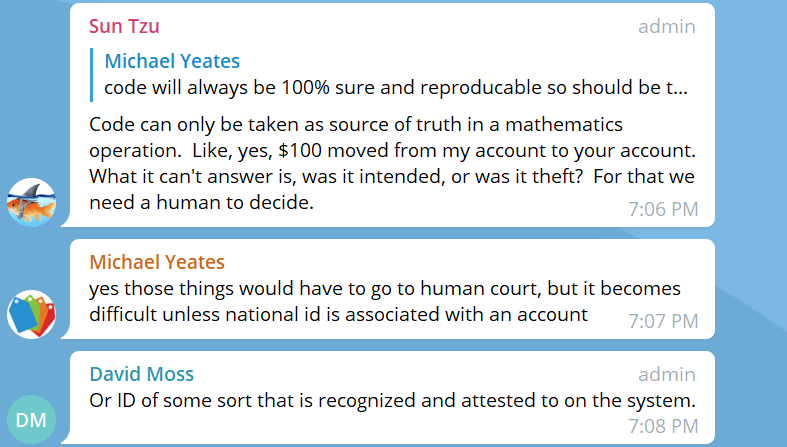This screenshot has height=447, width=787.
Task: Click the blue vertical reply quote bar
Action: [x=91, y=75]
